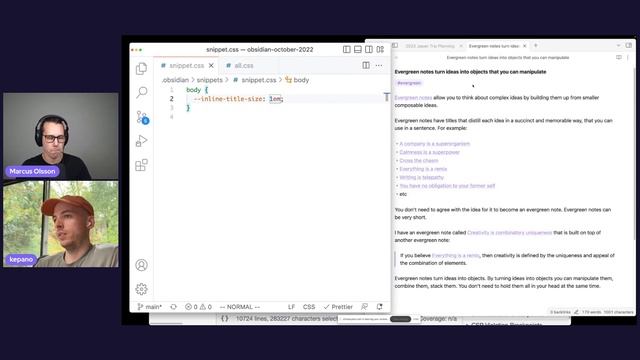
Task: Click the feedback icon in status bar
Action: click(364, 307)
